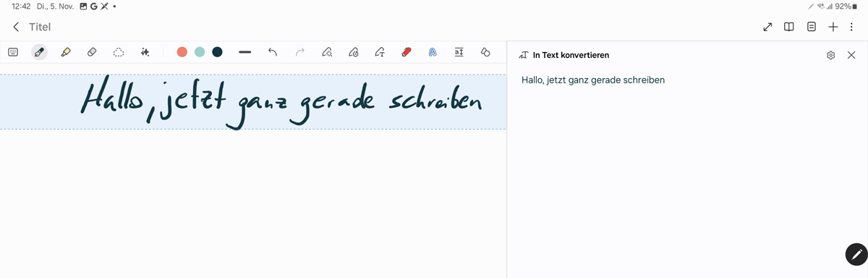Click the converted text Hallo, jetzt ganz gerade schreiben
Image resolution: width=868 pixels, height=278 pixels.
coord(593,80)
